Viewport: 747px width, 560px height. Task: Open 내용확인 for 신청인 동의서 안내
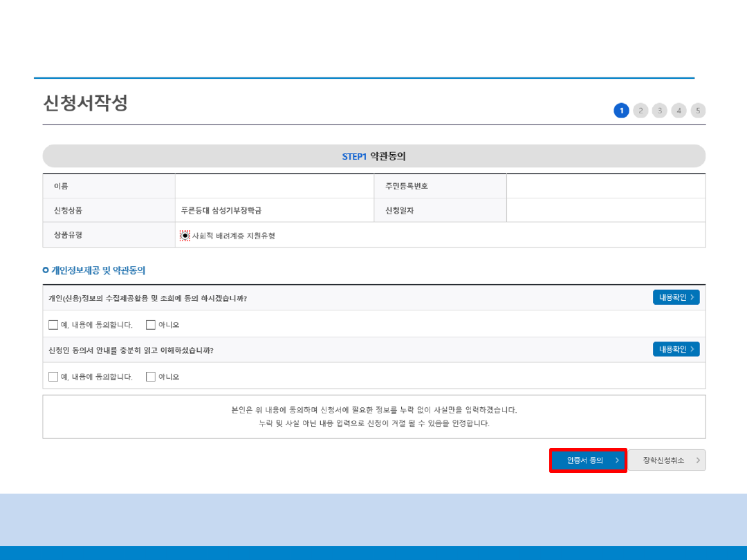676,349
